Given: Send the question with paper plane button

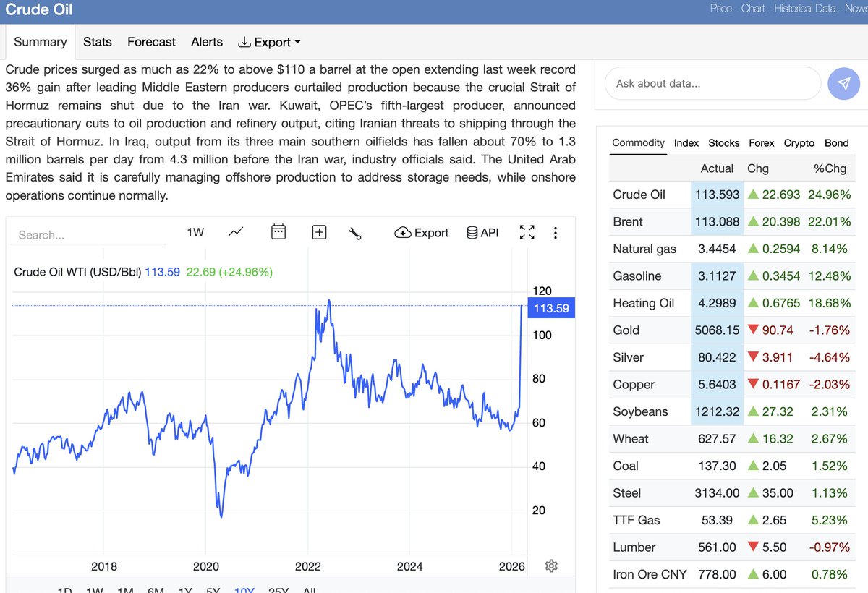Looking at the screenshot, I should coord(844,84).
